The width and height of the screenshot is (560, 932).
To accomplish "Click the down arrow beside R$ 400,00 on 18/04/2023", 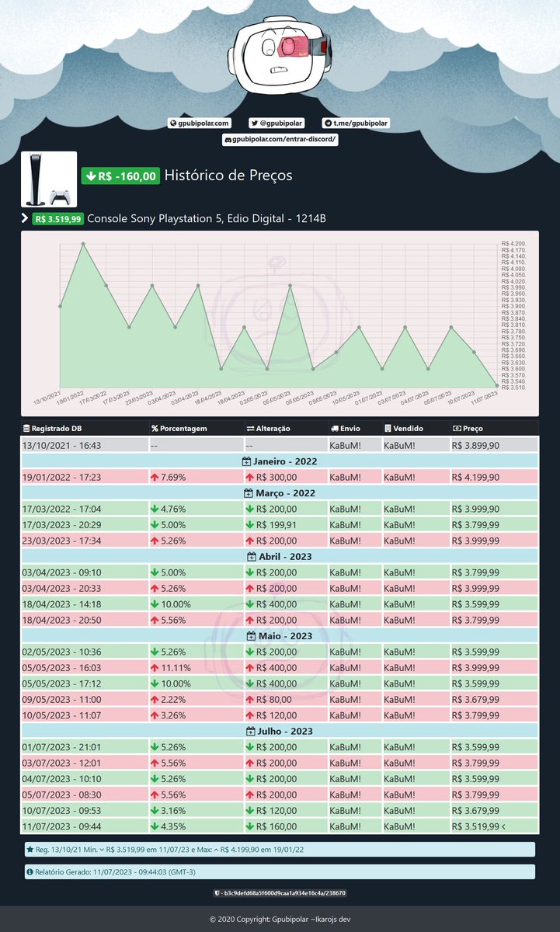I will pyautogui.click(x=250, y=604).
